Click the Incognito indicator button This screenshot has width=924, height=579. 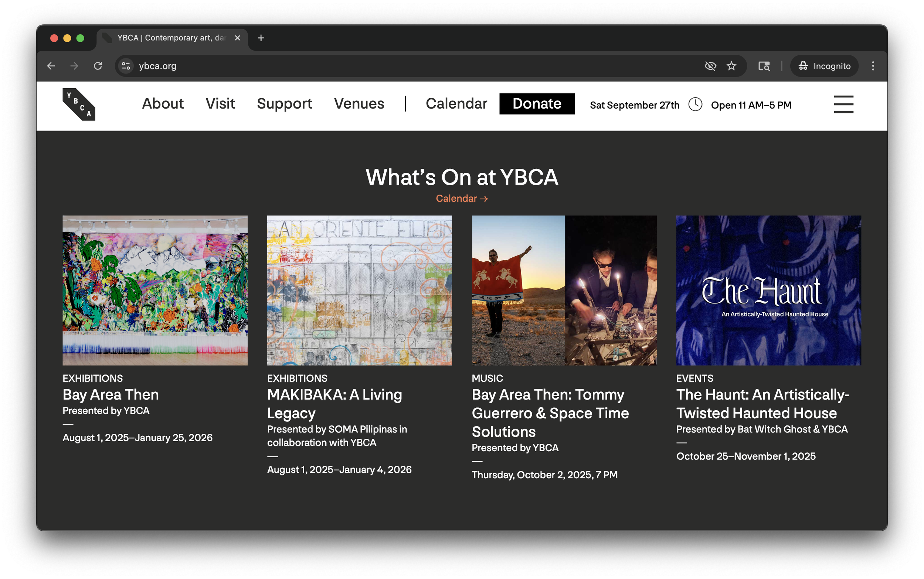(x=824, y=66)
